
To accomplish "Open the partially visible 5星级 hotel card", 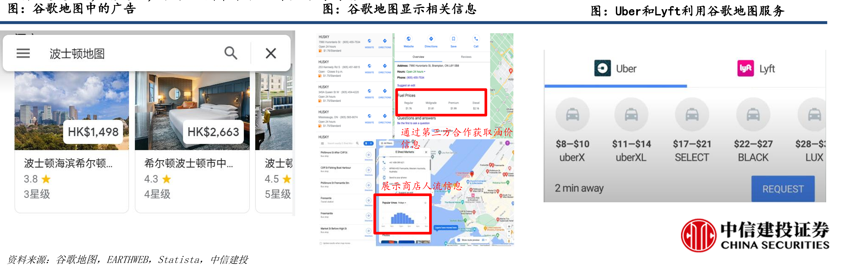I will (x=274, y=141).
